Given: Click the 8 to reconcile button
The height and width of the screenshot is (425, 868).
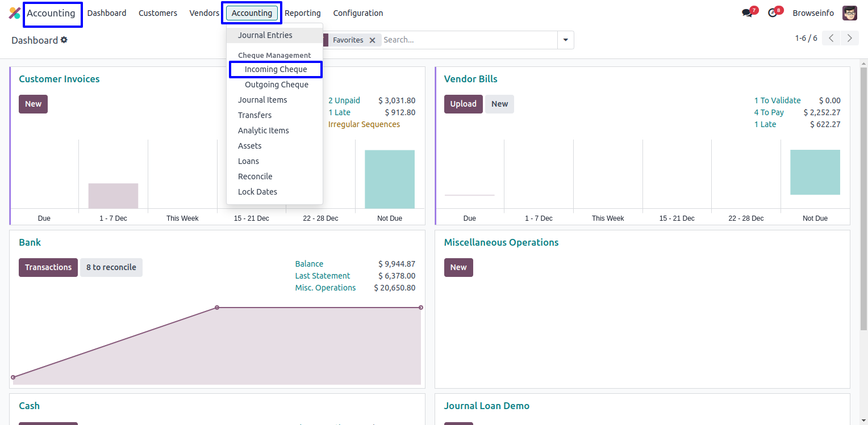Looking at the screenshot, I should coord(111,267).
